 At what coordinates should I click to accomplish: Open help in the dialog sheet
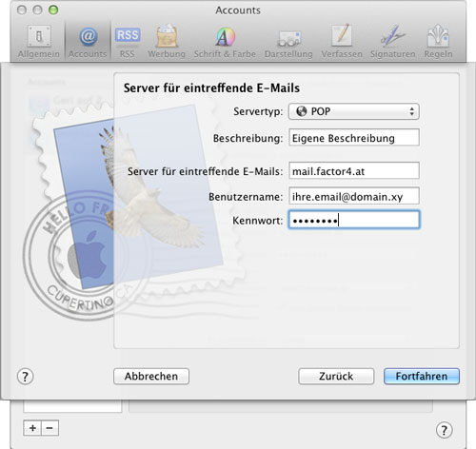(x=25, y=377)
